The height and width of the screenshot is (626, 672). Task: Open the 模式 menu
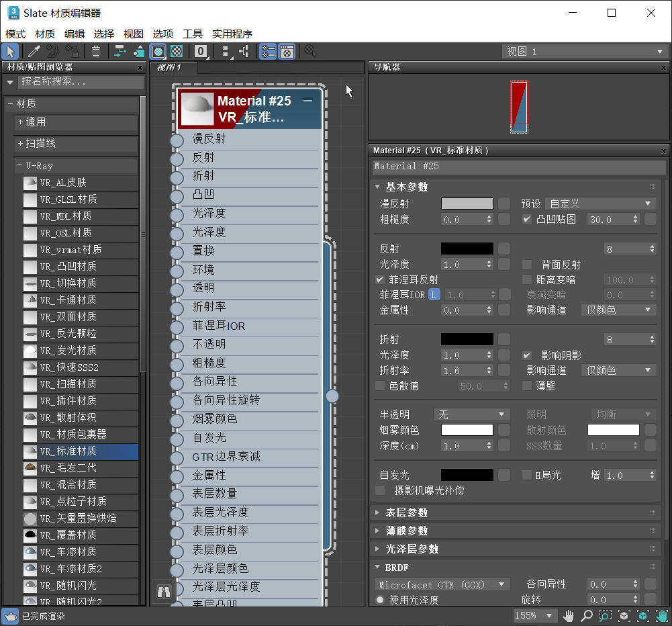(15, 34)
